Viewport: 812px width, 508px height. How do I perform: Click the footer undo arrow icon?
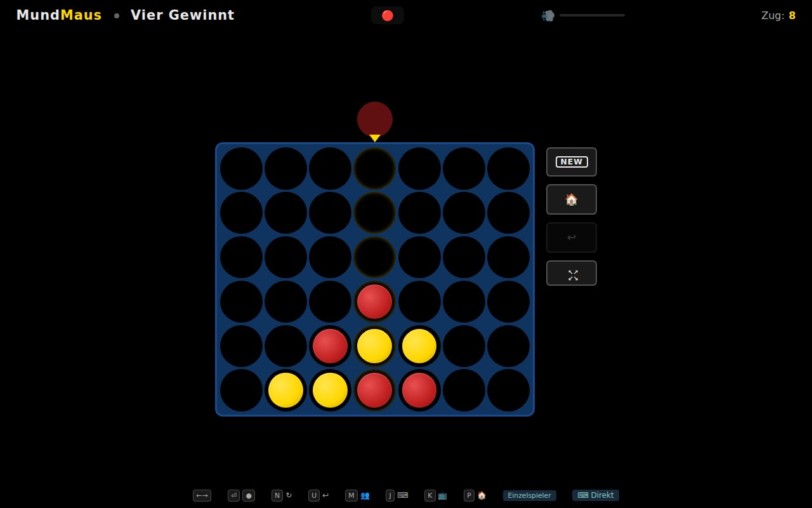click(325, 495)
